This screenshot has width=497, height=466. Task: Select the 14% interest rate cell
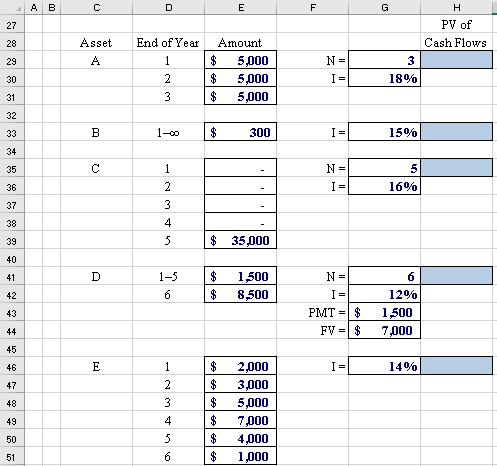(385, 366)
